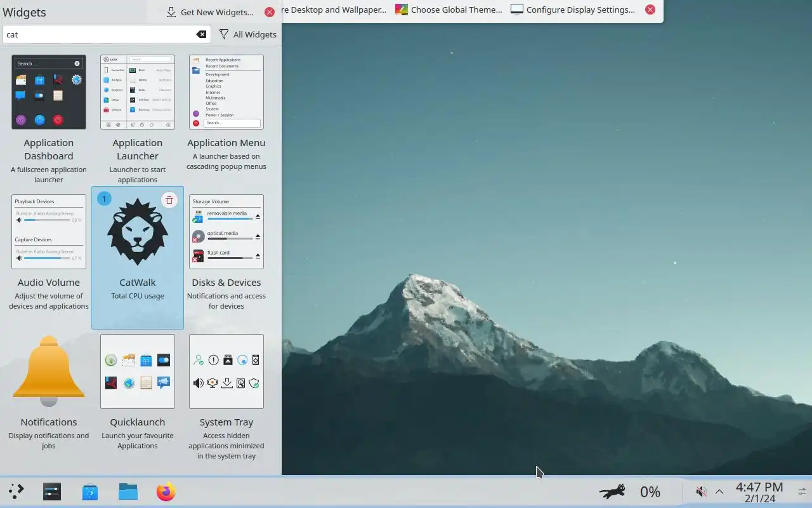The width and height of the screenshot is (812, 508).
Task: Choose the Audio Volume widget preview
Action: [x=49, y=232]
